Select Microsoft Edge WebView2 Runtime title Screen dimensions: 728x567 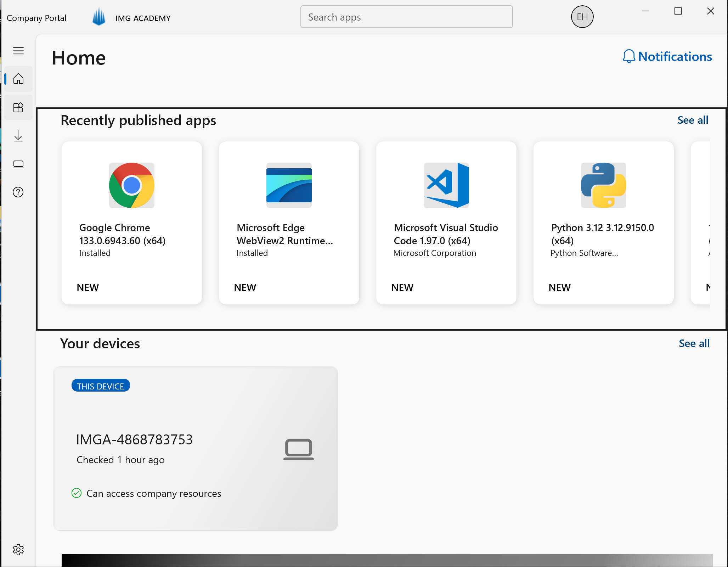(285, 234)
